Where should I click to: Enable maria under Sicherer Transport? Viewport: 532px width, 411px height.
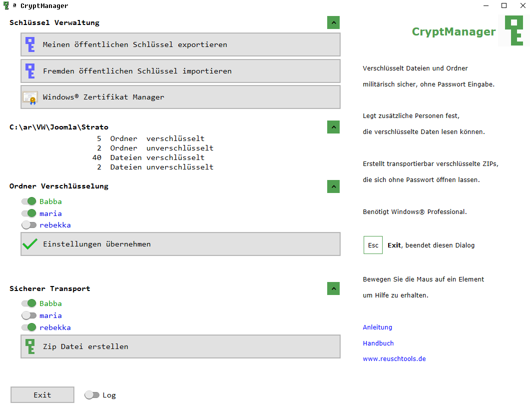pos(29,315)
